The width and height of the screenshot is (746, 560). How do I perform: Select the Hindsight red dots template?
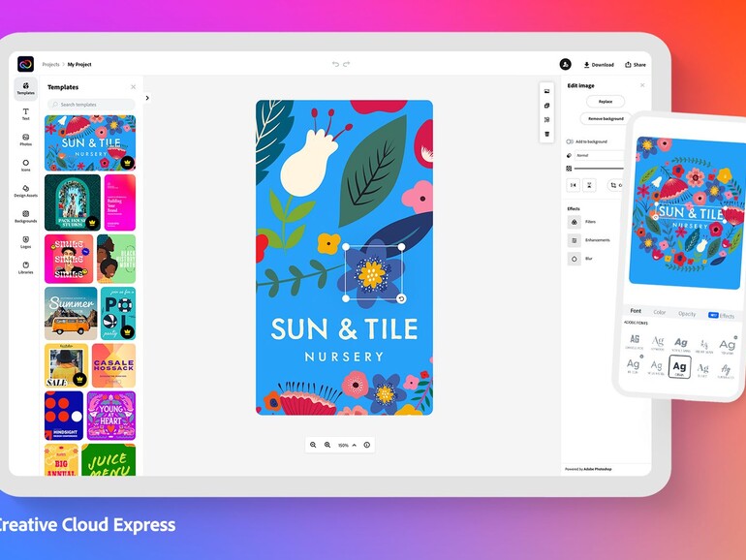64,416
